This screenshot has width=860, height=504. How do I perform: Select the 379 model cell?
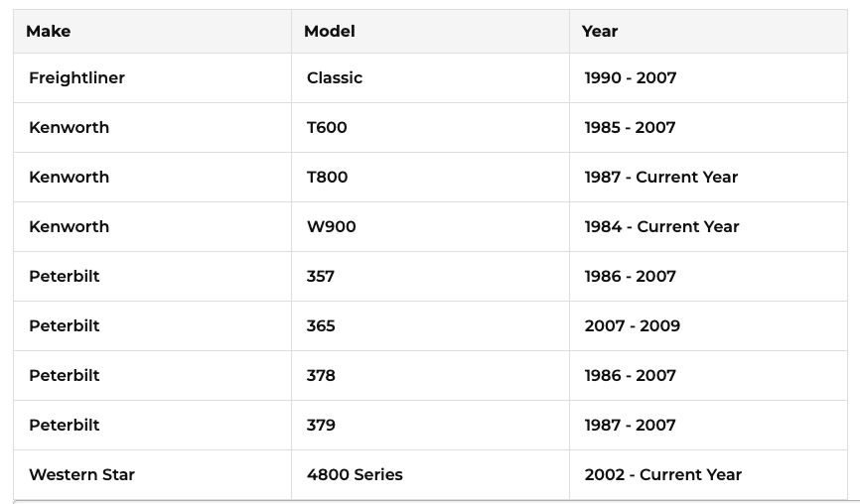pyautogui.click(x=322, y=426)
